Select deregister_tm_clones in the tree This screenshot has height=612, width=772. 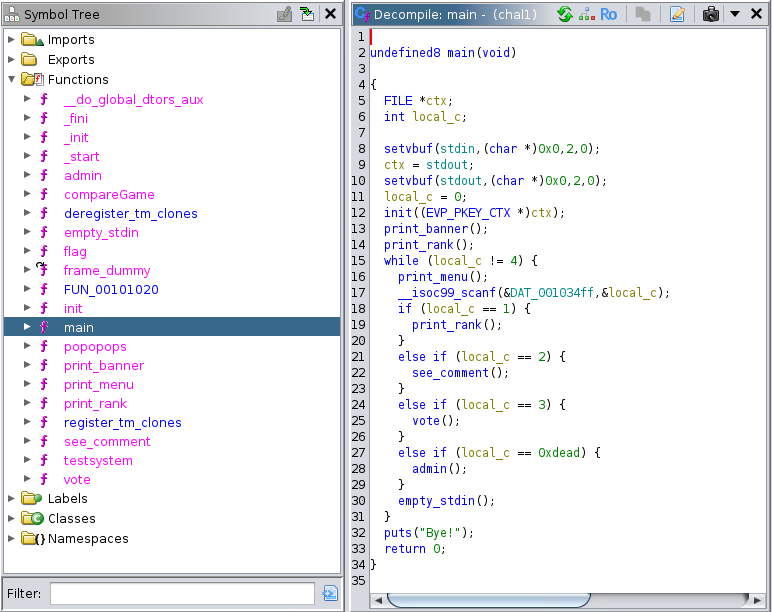coord(130,213)
